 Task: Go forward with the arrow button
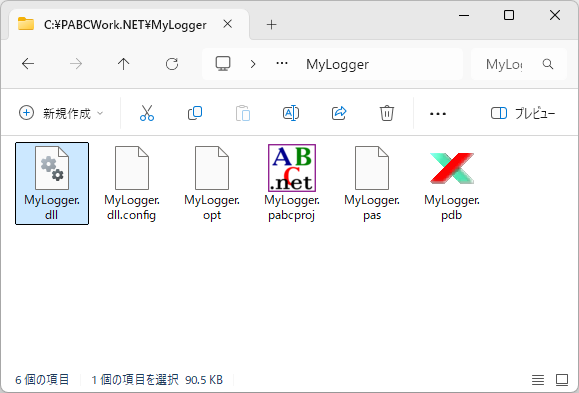[x=76, y=64]
